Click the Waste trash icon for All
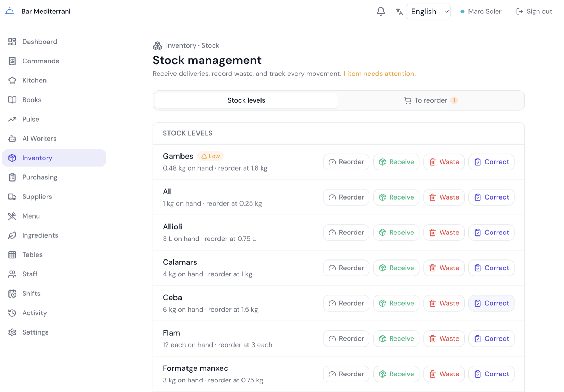This screenshot has width=564, height=392. point(433,197)
